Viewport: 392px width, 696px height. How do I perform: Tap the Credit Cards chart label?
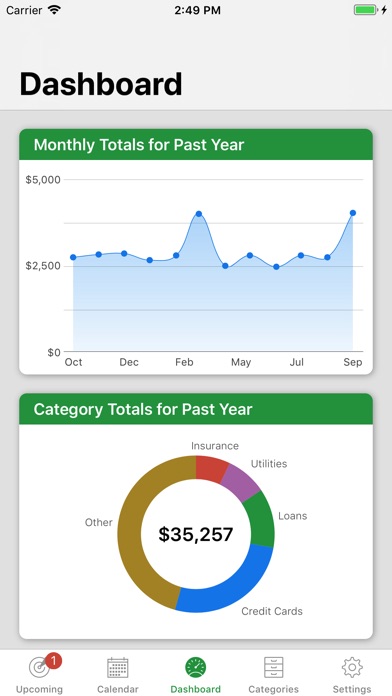(x=272, y=611)
